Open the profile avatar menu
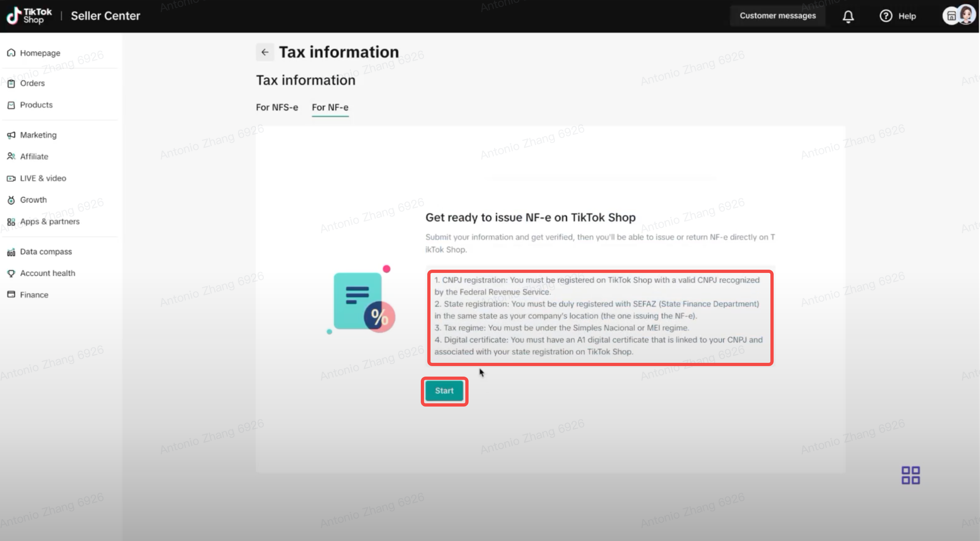 point(967,15)
